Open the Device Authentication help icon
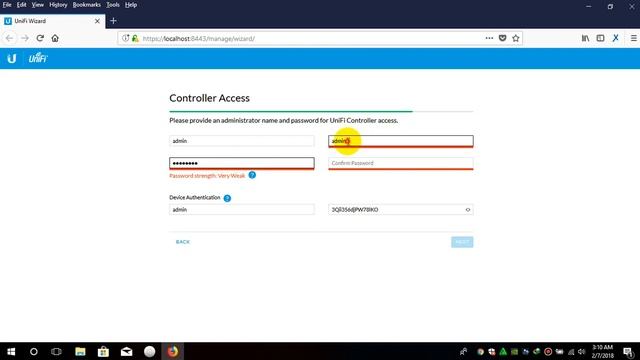 click(x=227, y=198)
